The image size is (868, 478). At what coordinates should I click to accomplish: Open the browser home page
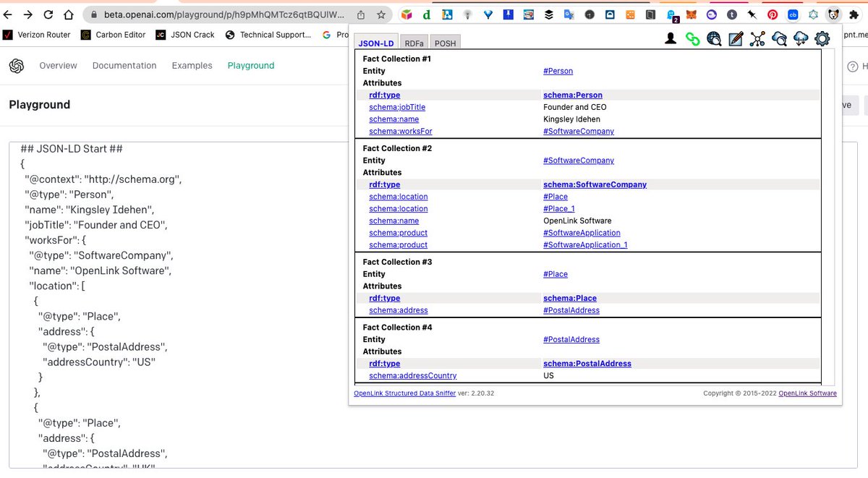[68, 14]
